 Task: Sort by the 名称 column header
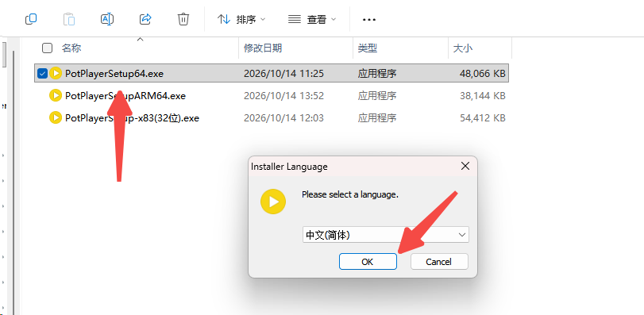pyautogui.click(x=71, y=48)
